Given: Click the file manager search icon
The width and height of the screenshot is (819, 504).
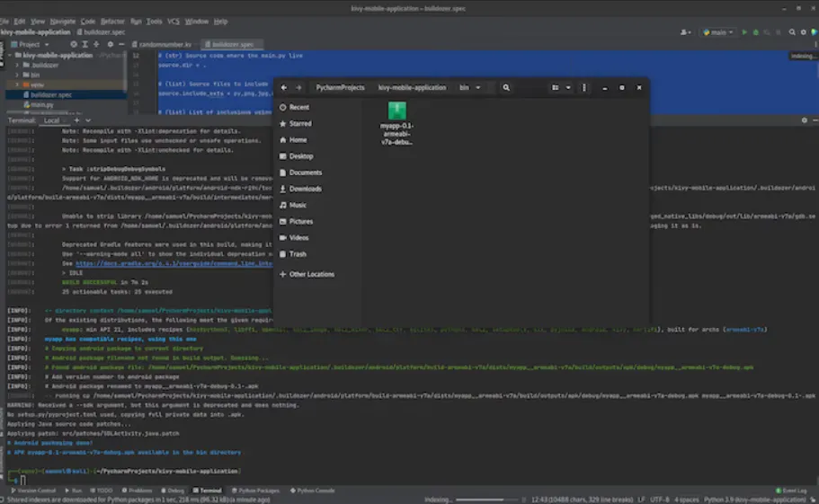Looking at the screenshot, I should [506, 88].
